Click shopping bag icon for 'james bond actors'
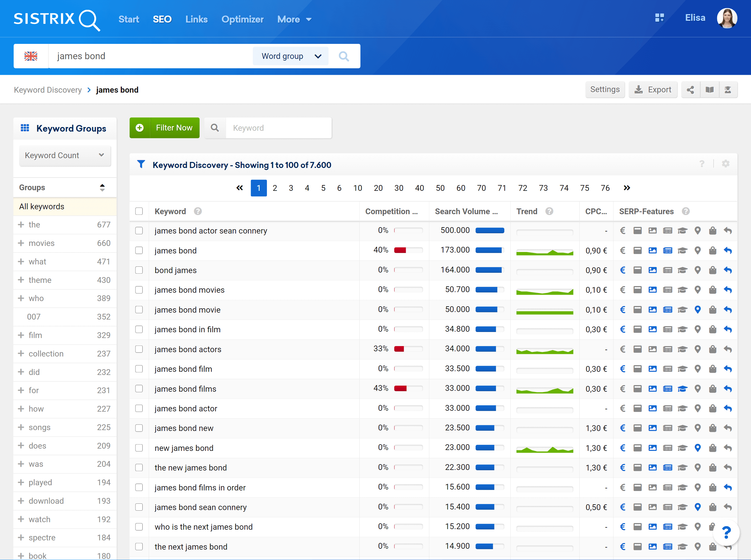751x560 pixels. (713, 349)
